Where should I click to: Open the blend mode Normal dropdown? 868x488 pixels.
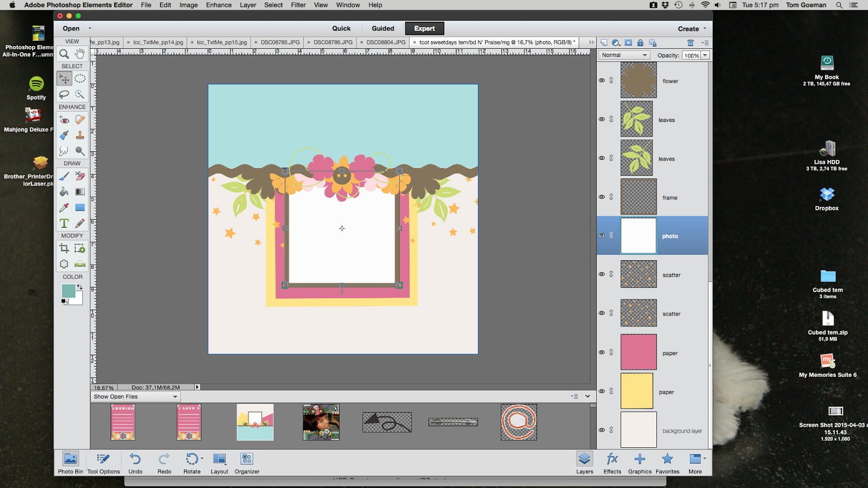tap(623, 54)
